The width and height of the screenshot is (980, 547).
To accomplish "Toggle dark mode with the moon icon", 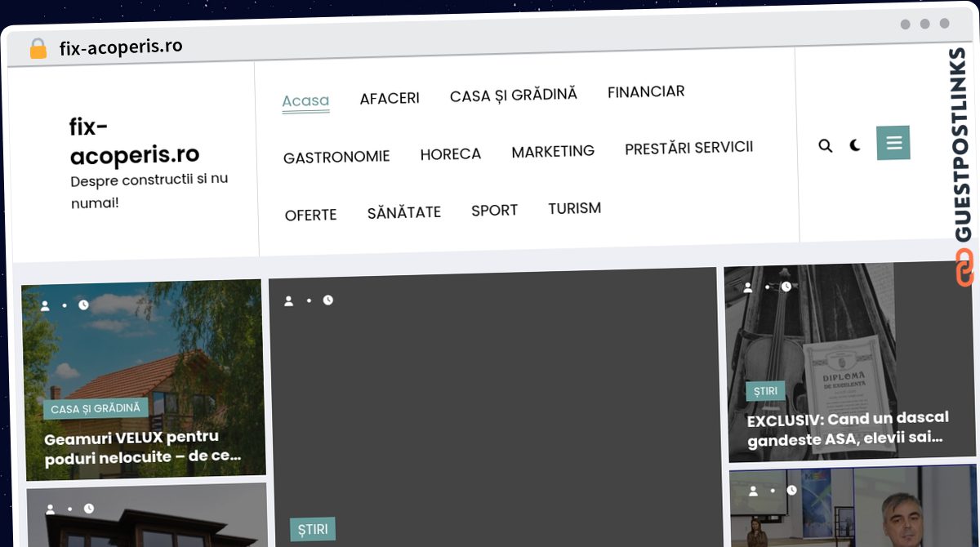I will tap(855, 145).
